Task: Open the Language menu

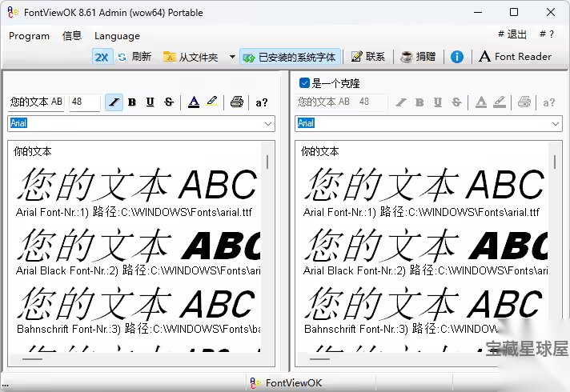Action: [117, 36]
